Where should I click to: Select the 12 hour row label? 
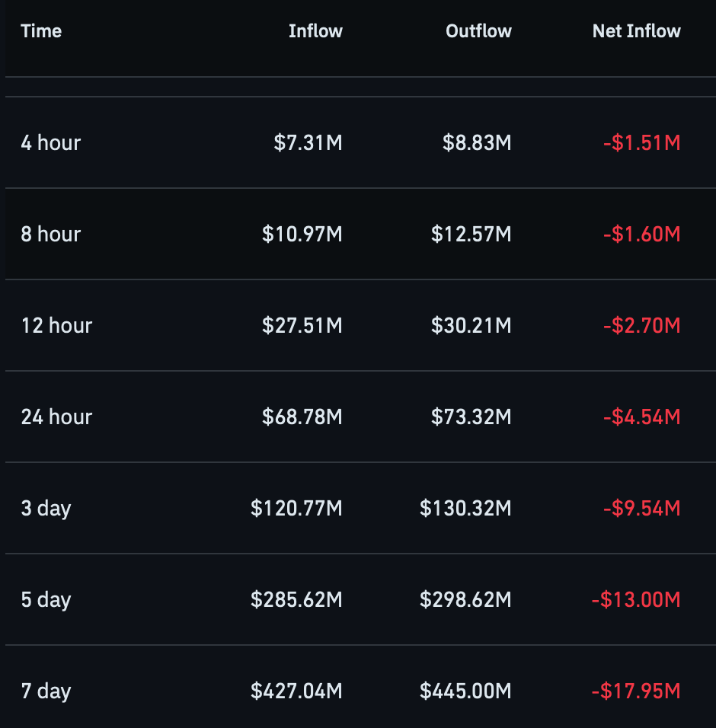coord(56,325)
